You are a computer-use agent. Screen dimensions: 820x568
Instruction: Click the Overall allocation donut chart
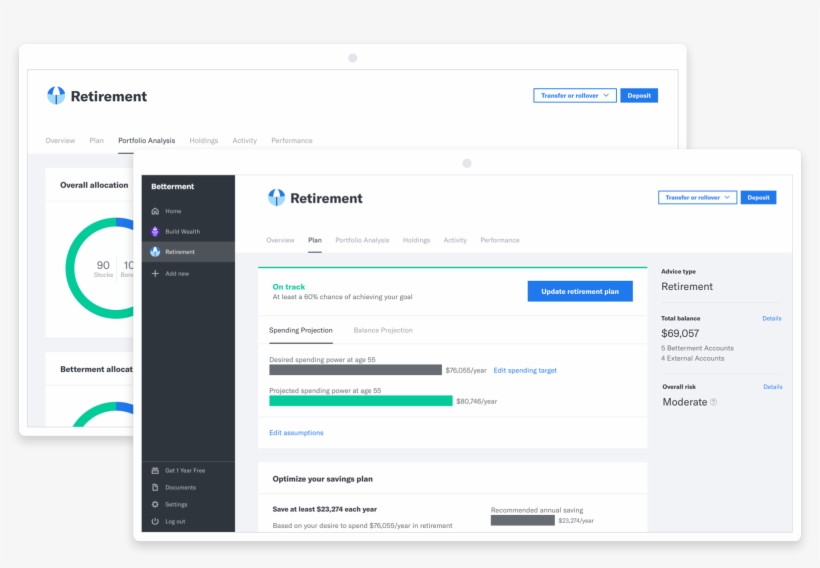(100, 268)
